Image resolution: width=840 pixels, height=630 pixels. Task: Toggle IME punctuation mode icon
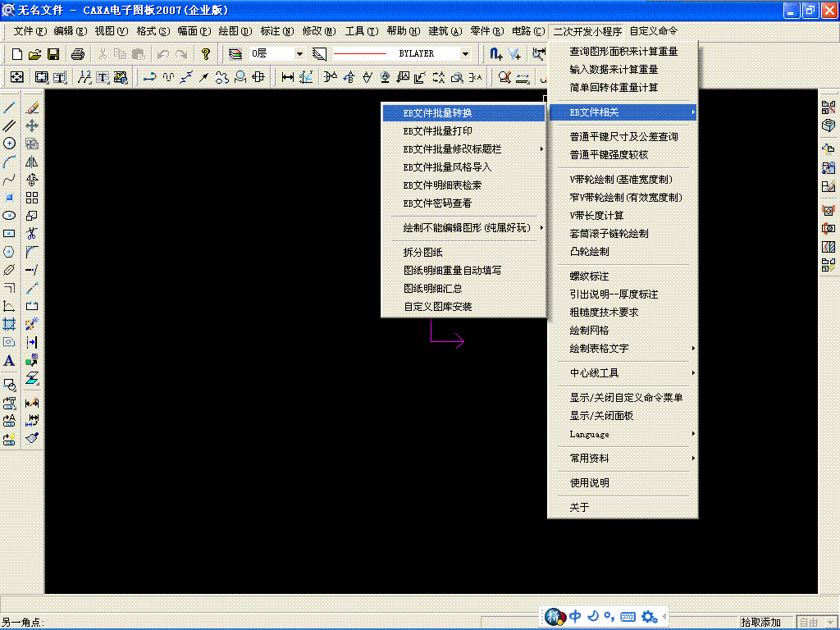coord(609,617)
